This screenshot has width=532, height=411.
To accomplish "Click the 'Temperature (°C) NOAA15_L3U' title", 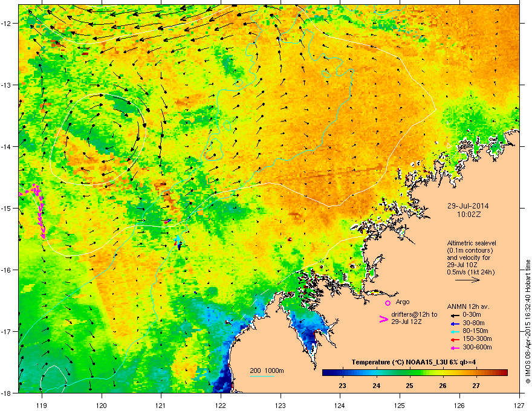I will coord(400,362).
